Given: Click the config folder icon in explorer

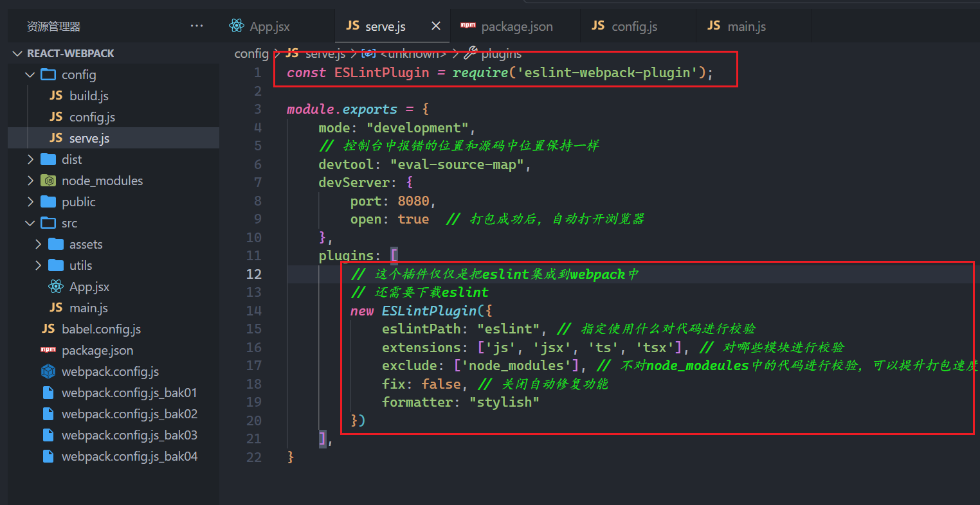Looking at the screenshot, I should [x=48, y=75].
